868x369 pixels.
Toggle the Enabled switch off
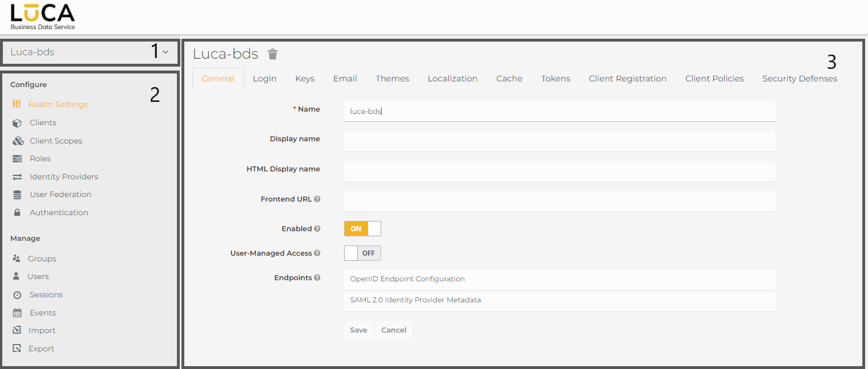point(362,229)
